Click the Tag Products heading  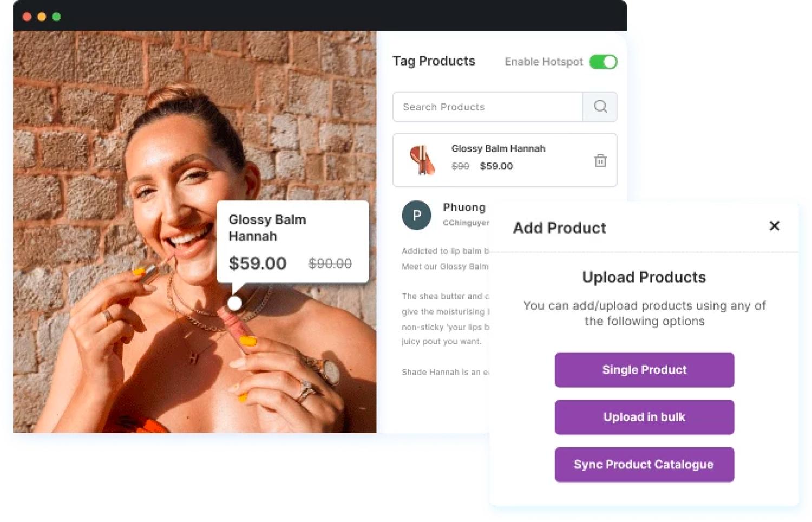click(434, 61)
